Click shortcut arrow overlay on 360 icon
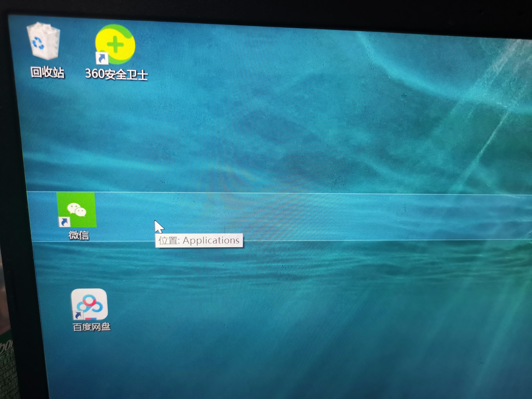This screenshot has width=532, height=399. point(102,58)
